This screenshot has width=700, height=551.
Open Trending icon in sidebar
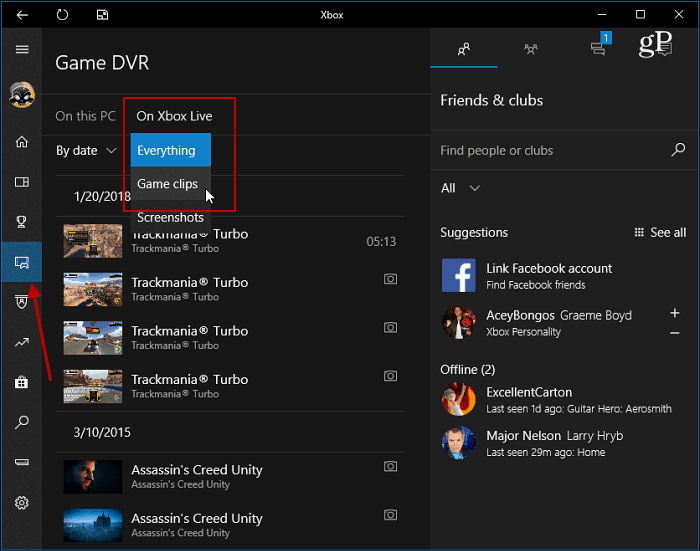point(22,342)
